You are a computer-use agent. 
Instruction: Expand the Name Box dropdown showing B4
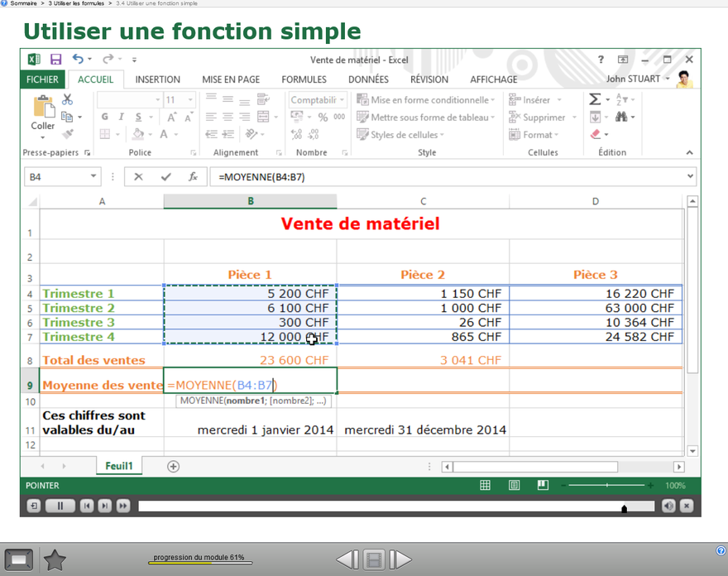coord(93,177)
